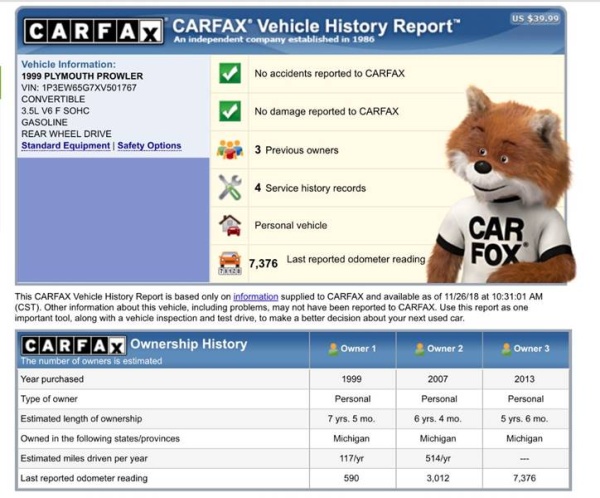
Task: Click the odometer reading car icon
Action: 230,262
